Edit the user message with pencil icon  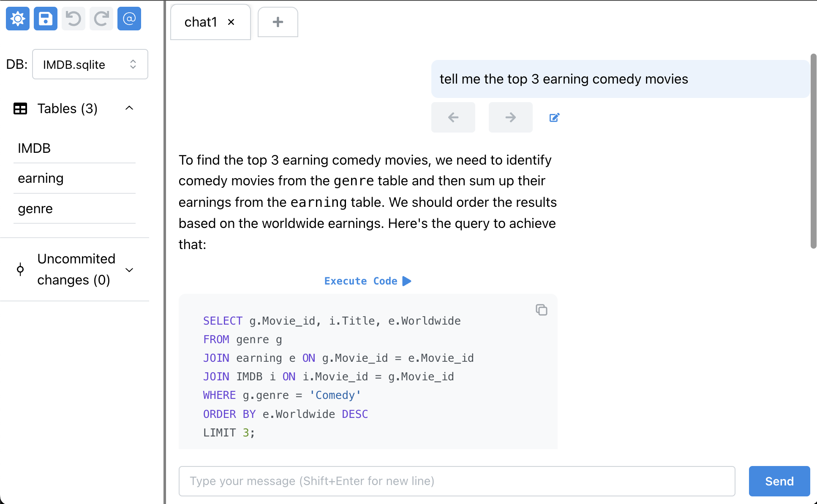coord(554,117)
